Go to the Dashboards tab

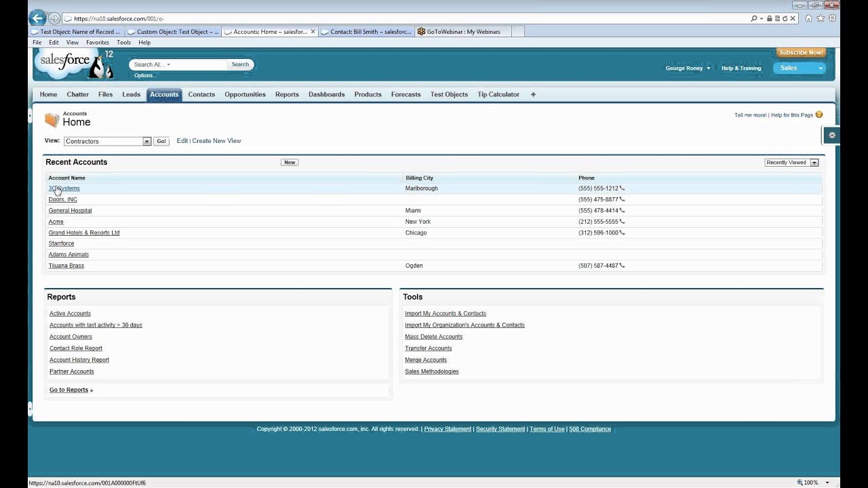[326, 94]
